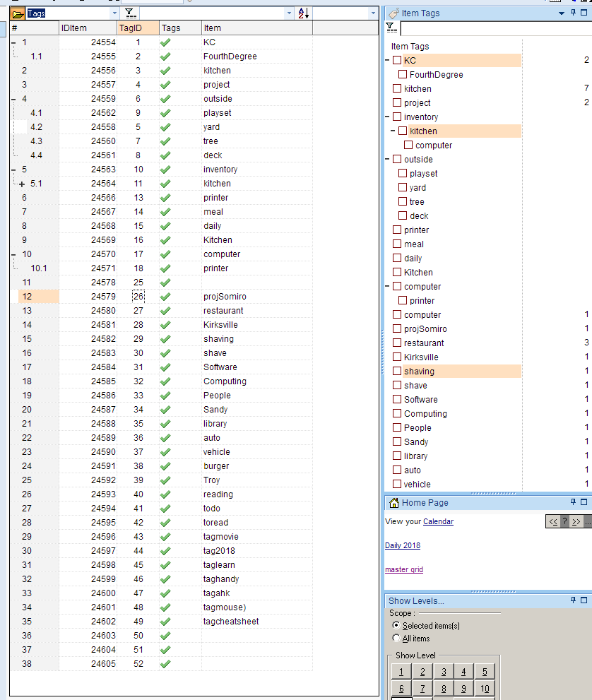Check the Kirksville tag checkbox
The width and height of the screenshot is (592, 700).
coord(397,357)
